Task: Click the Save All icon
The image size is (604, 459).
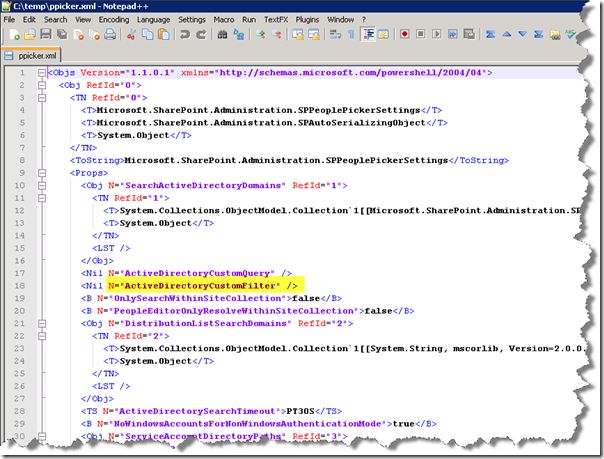Action: 62,35
